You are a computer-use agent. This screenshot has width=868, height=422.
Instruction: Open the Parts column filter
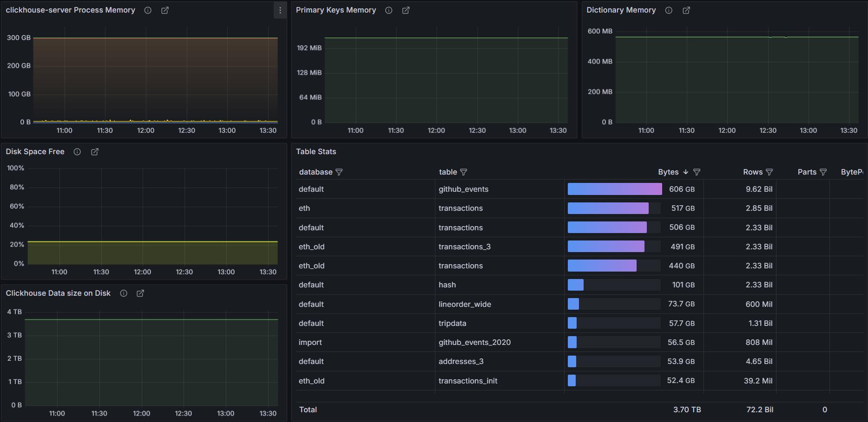[823, 172]
